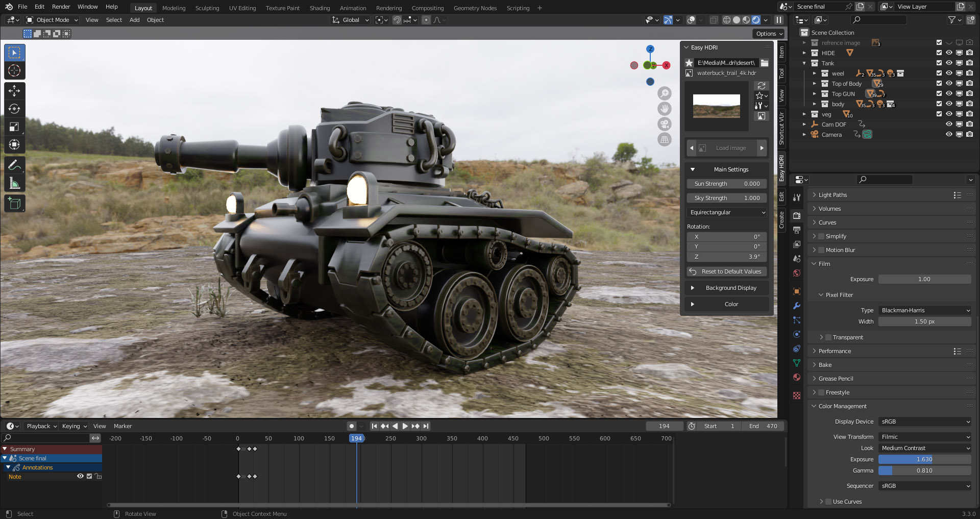Viewport: 980px width, 519px height.
Task: Switch to rendered viewport shading
Action: (x=755, y=20)
